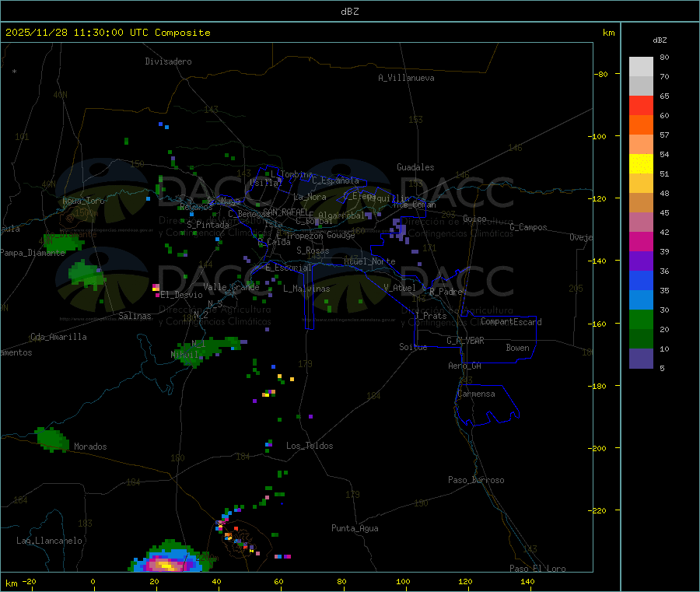
Task: Click the Los_Toldos map label
Action: point(310,446)
